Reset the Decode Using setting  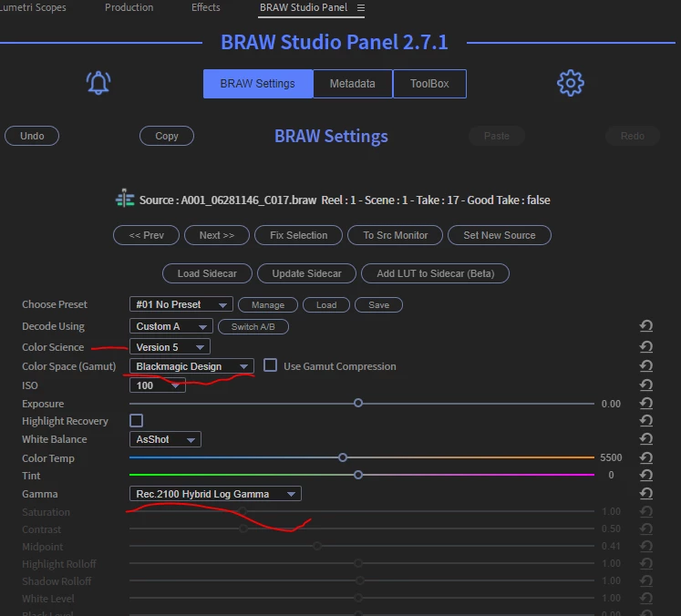point(645,325)
